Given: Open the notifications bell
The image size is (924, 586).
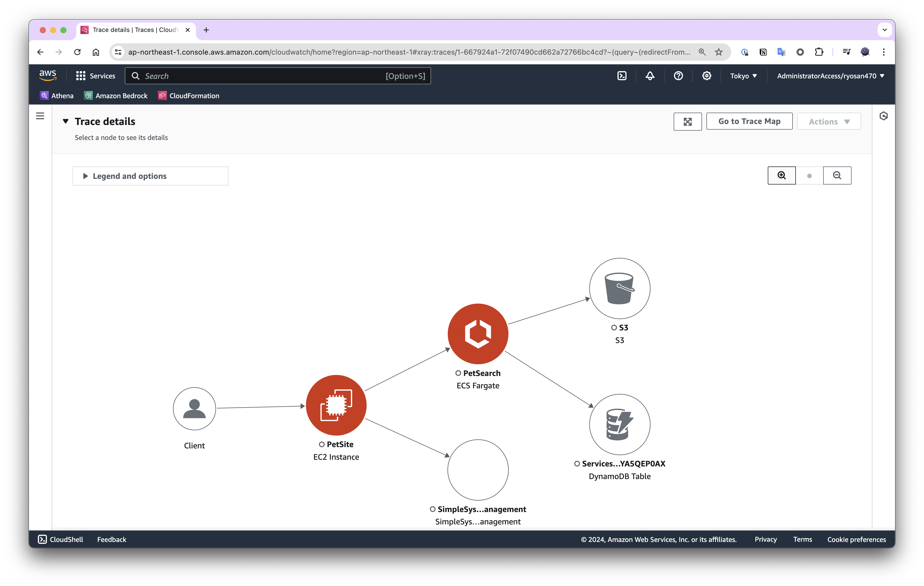Looking at the screenshot, I should pyautogui.click(x=650, y=76).
